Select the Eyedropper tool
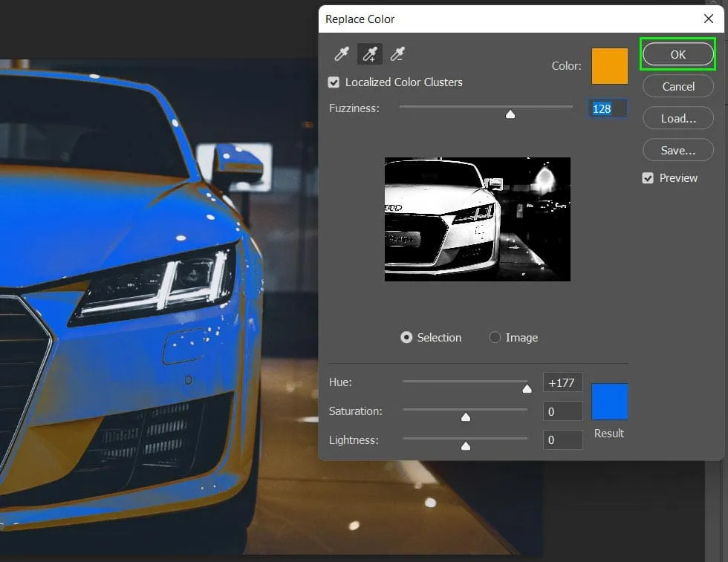 tap(342, 54)
